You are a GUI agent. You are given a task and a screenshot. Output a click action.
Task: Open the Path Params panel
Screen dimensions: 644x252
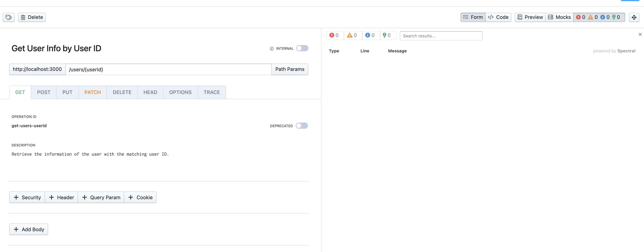point(290,69)
